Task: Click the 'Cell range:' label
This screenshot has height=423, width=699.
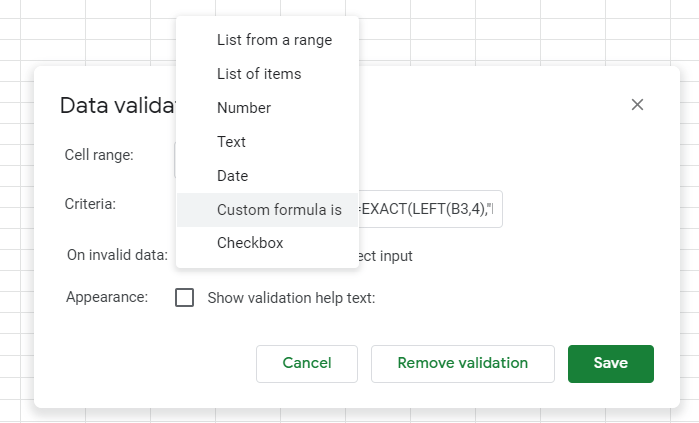Action: tap(99, 155)
